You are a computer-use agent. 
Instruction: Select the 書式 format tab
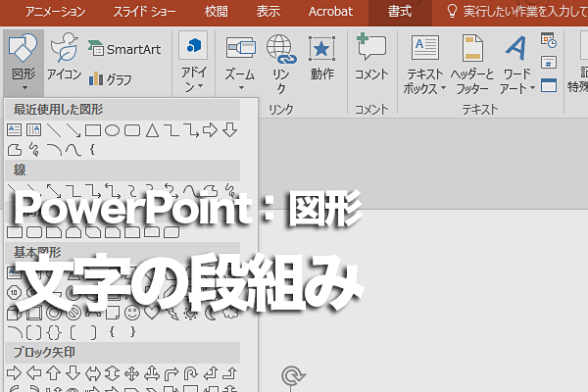point(400,12)
